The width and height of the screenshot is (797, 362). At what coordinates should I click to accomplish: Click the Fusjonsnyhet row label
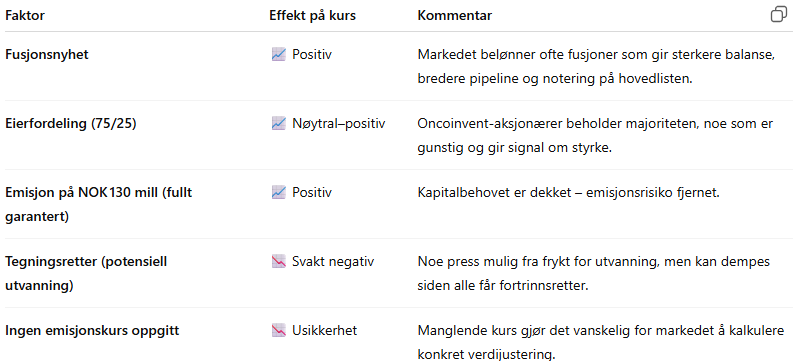pos(47,54)
